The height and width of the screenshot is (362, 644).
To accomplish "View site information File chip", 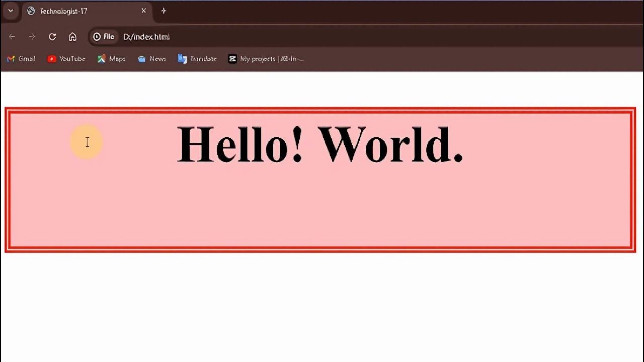I will tap(104, 37).
